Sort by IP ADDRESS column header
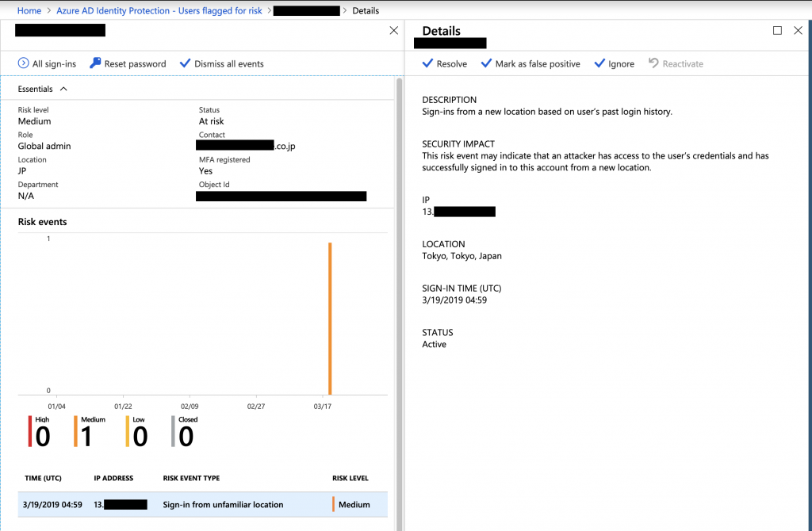 113,478
